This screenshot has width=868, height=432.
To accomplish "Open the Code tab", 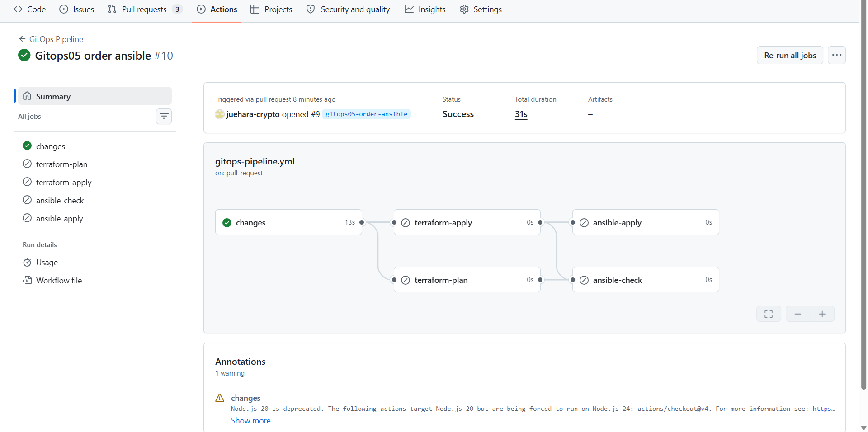I will point(30,9).
